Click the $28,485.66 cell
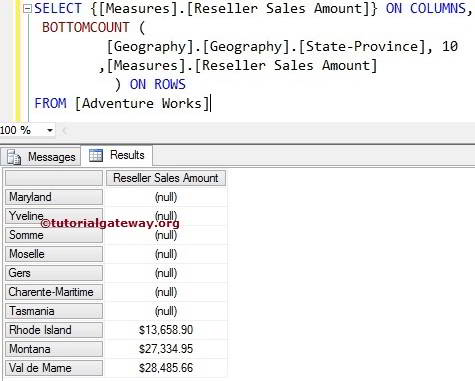This screenshot has width=475, height=381. coord(166,368)
